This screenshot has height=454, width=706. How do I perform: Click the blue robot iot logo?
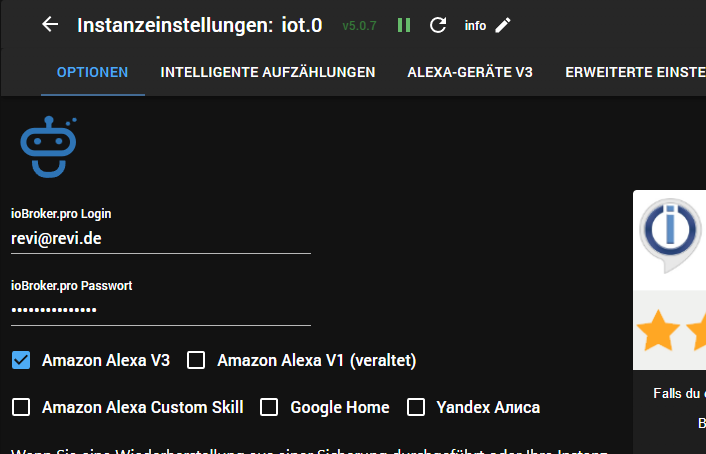(x=49, y=147)
